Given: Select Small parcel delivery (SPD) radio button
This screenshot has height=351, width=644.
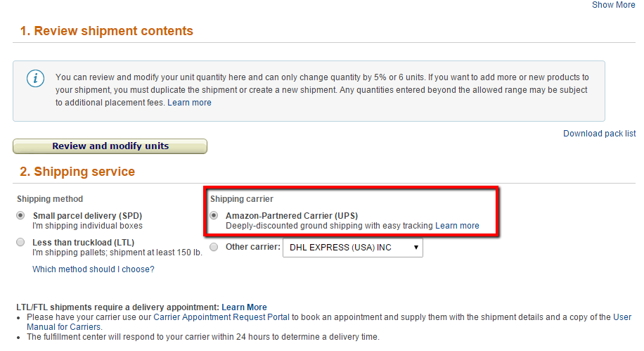Looking at the screenshot, I should click(x=20, y=215).
